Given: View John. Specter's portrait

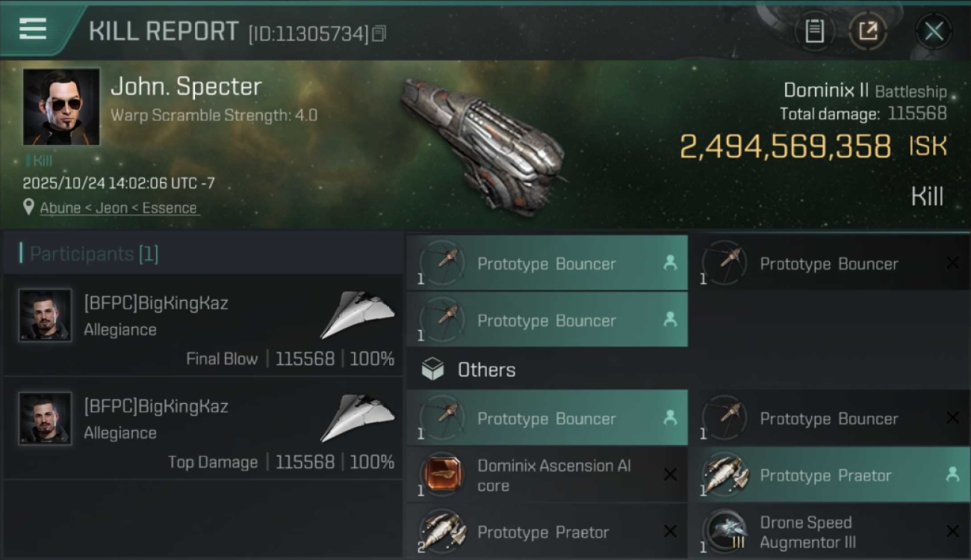Looking at the screenshot, I should (61, 107).
